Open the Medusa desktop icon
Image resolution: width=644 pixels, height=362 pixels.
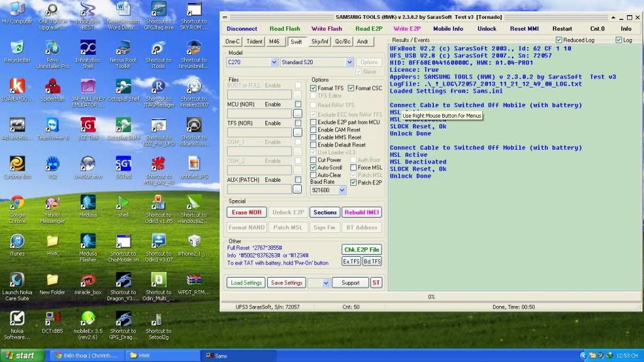pos(88,206)
